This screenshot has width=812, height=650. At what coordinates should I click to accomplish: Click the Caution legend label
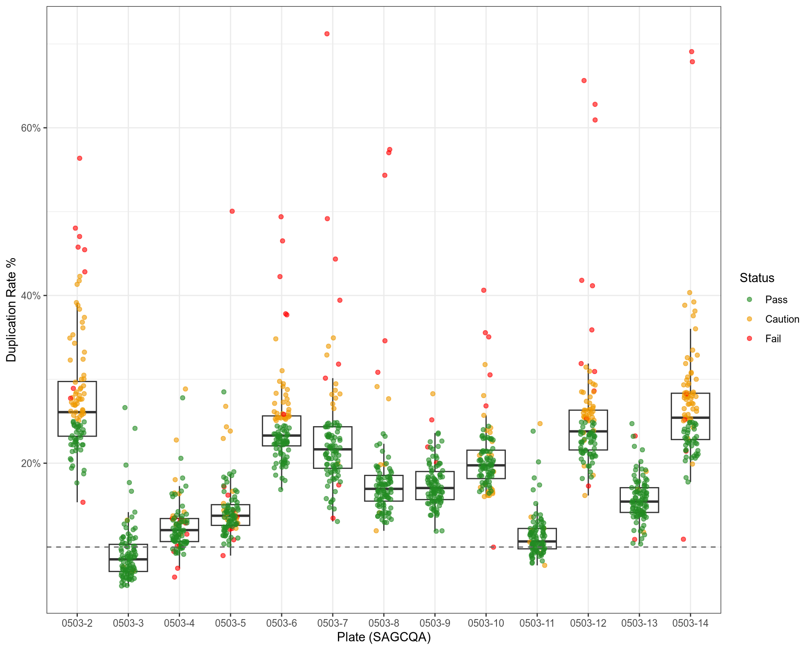(x=782, y=319)
